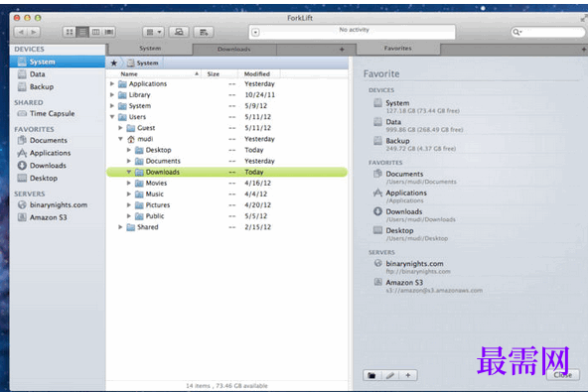Open binarynights.com in the Favorite panel
Image resolution: width=588 pixels, height=392 pixels.
point(414,264)
